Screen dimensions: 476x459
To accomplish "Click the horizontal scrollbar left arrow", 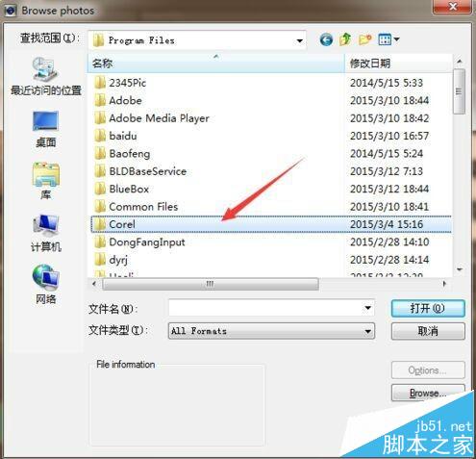I will [x=94, y=284].
